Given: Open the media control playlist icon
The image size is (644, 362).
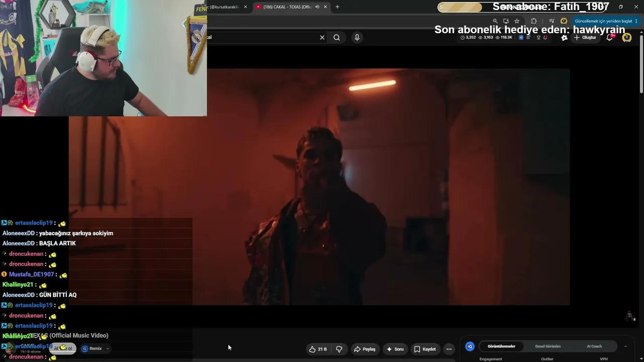Looking at the screenshot, I should 552,21.
